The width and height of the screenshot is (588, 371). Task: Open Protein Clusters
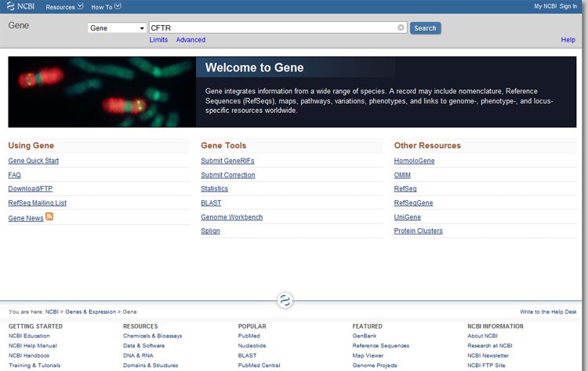[418, 231]
